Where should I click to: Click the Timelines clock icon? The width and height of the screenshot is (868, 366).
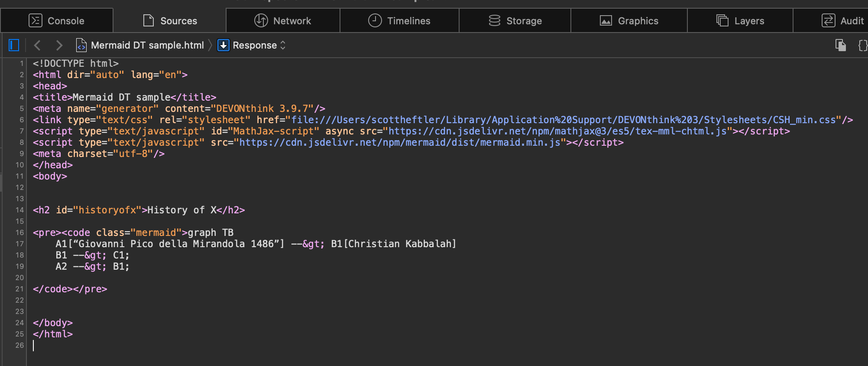pyautogui.click(x=375, y=20)
